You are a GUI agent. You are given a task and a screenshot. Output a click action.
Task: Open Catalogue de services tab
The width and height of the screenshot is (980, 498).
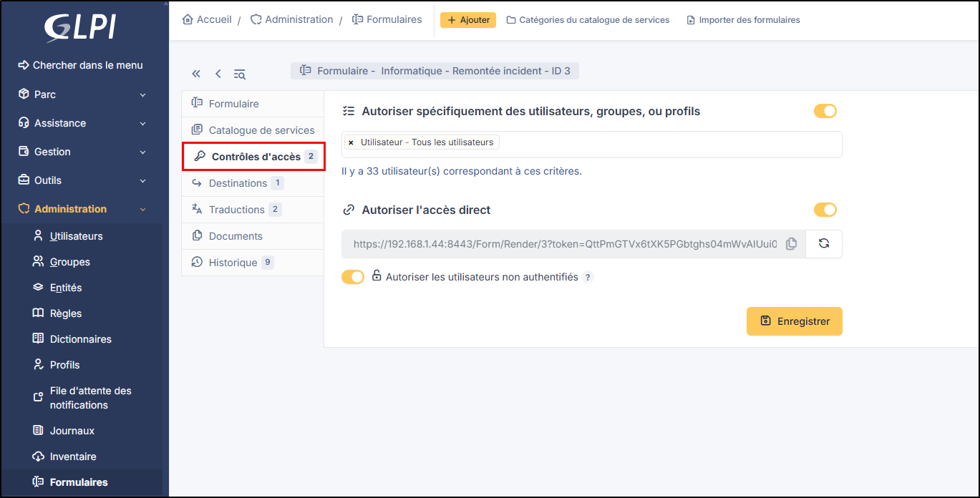coord(253,130)
